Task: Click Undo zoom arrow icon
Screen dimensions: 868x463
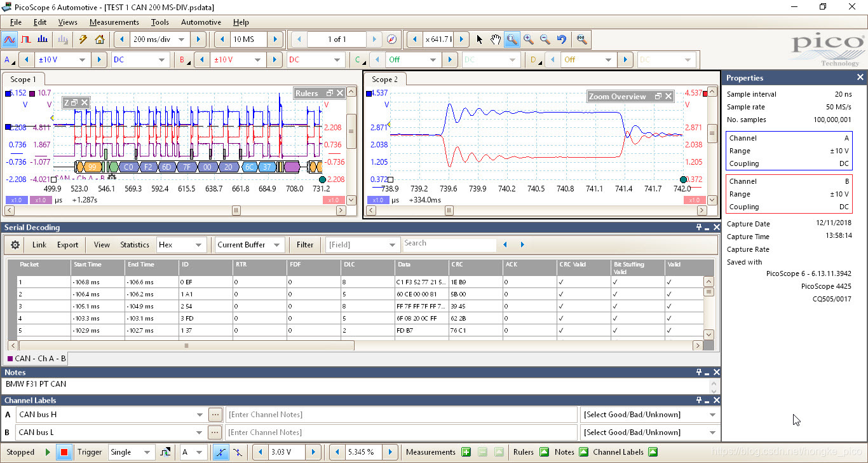Action: click(562, 39)
